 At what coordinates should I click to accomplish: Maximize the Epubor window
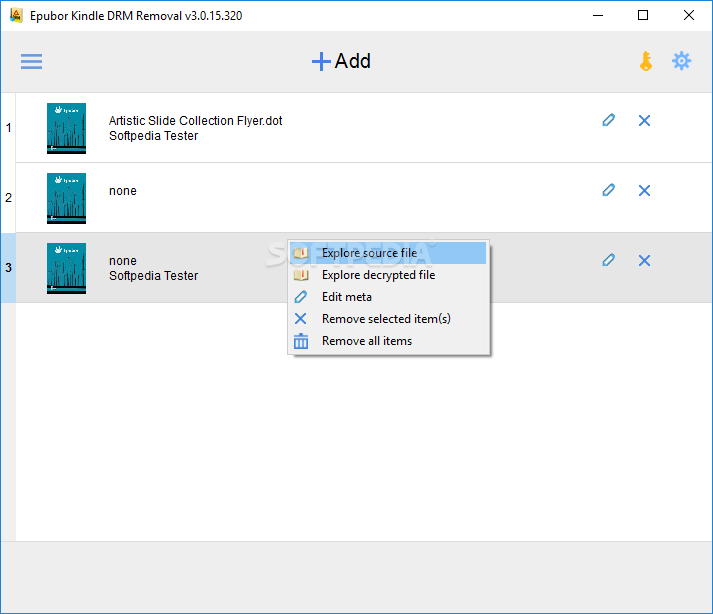[x=643, y=15]
